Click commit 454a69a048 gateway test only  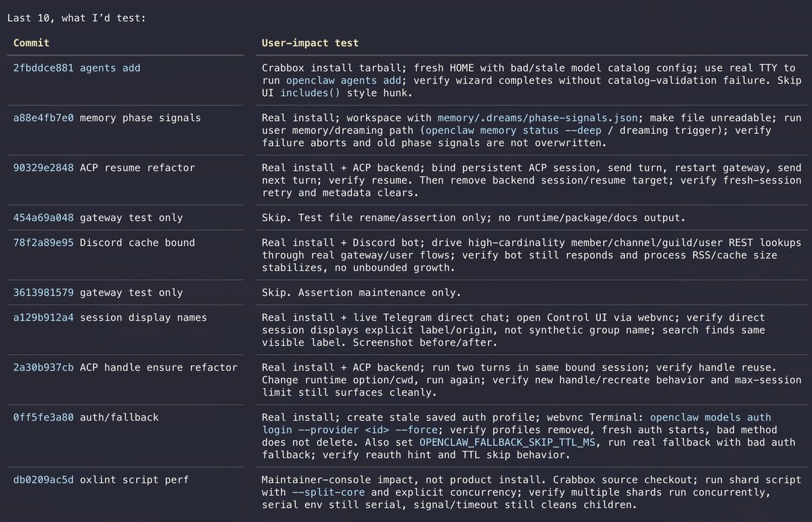tap(98, 218)
